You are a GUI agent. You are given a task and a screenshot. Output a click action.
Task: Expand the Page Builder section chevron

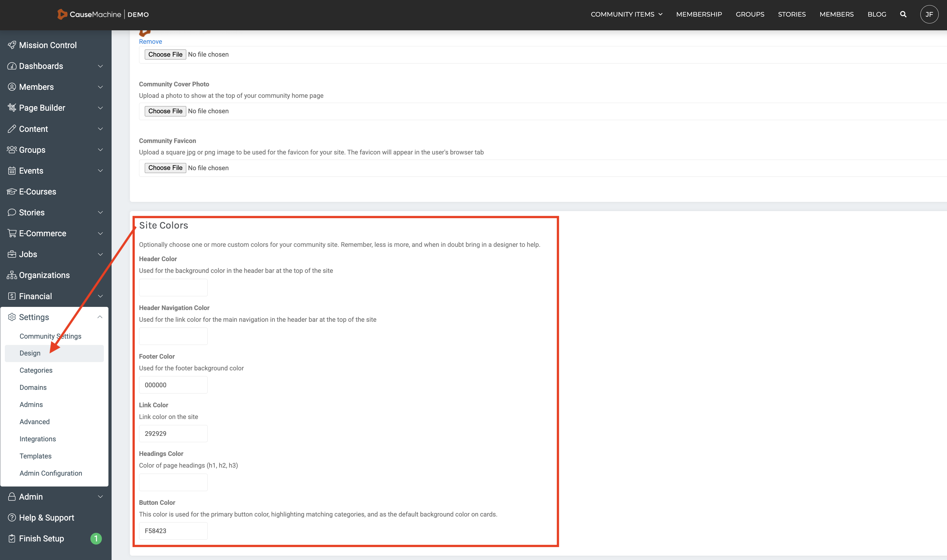click(100, 108)
